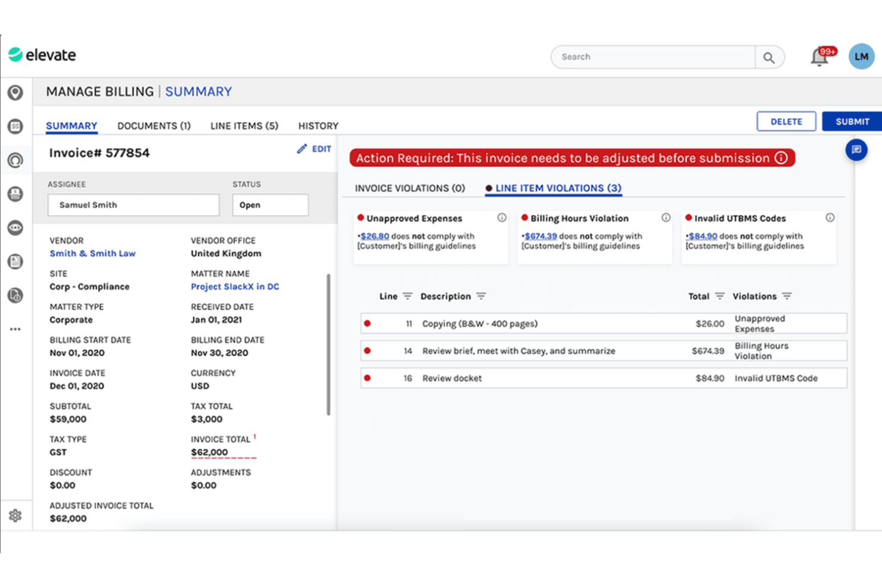Show info for Unapproved Expenses card

(x=502, y=218)
